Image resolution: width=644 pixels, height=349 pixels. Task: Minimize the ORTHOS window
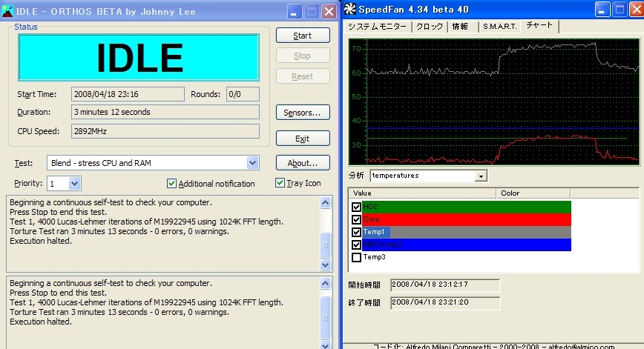(x=294, y=11)
